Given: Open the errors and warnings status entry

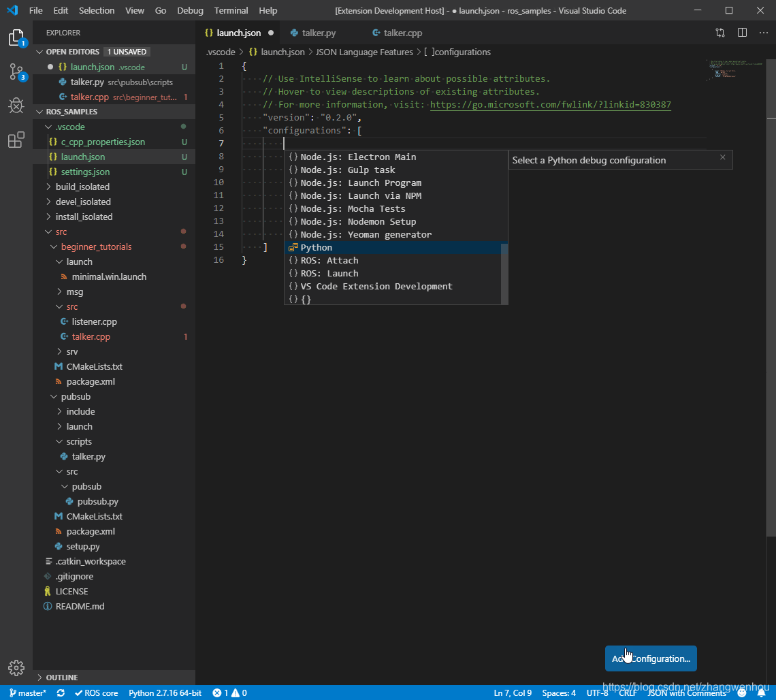Looking at the screenshot, I should (229, 693).
